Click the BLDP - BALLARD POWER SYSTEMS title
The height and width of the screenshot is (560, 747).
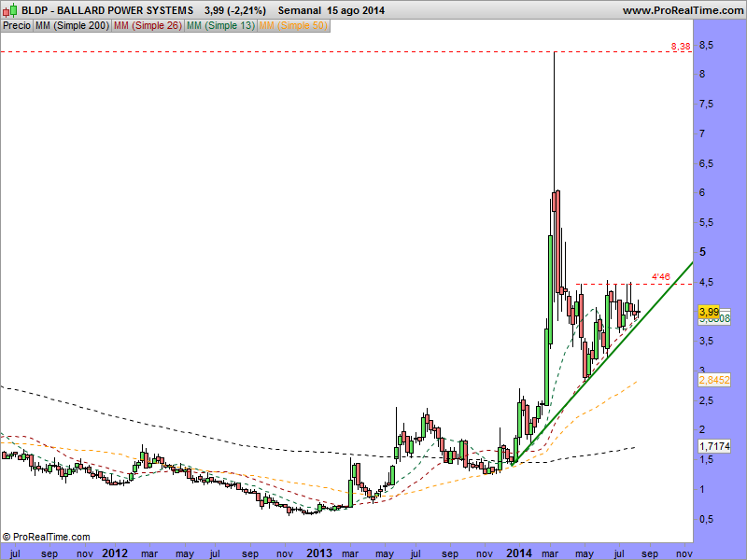[107, 10]
